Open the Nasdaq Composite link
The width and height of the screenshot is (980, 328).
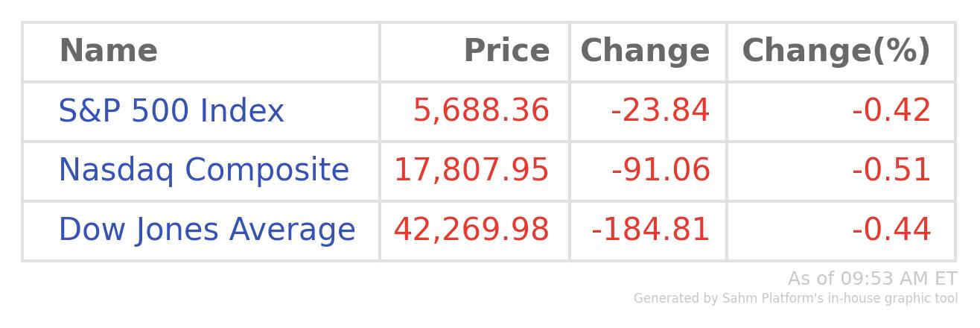tap(203, 171)
